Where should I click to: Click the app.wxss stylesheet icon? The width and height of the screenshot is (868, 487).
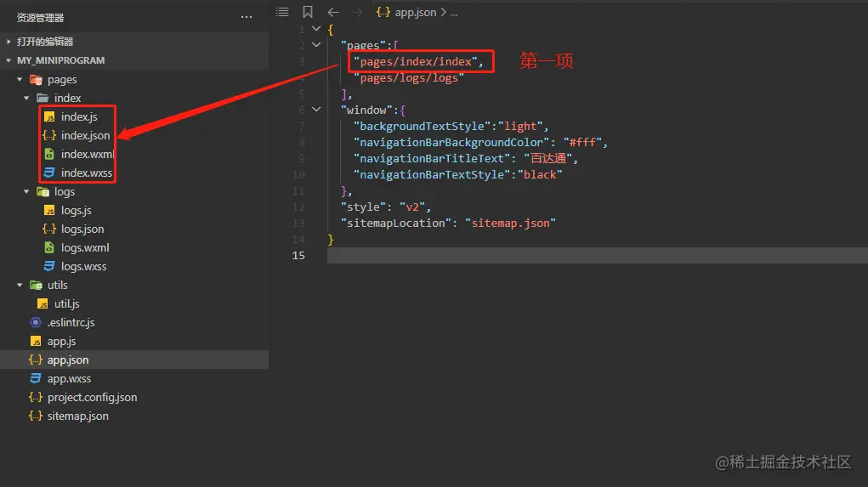36,378
